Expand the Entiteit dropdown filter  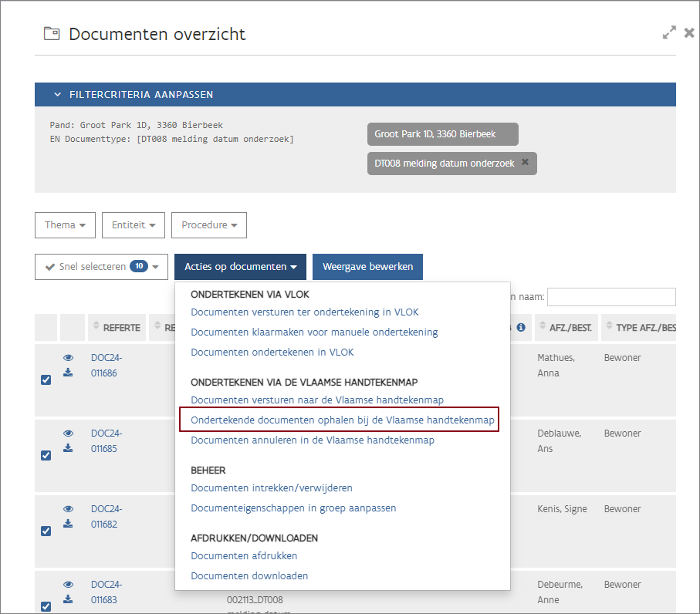pos(133,225)
